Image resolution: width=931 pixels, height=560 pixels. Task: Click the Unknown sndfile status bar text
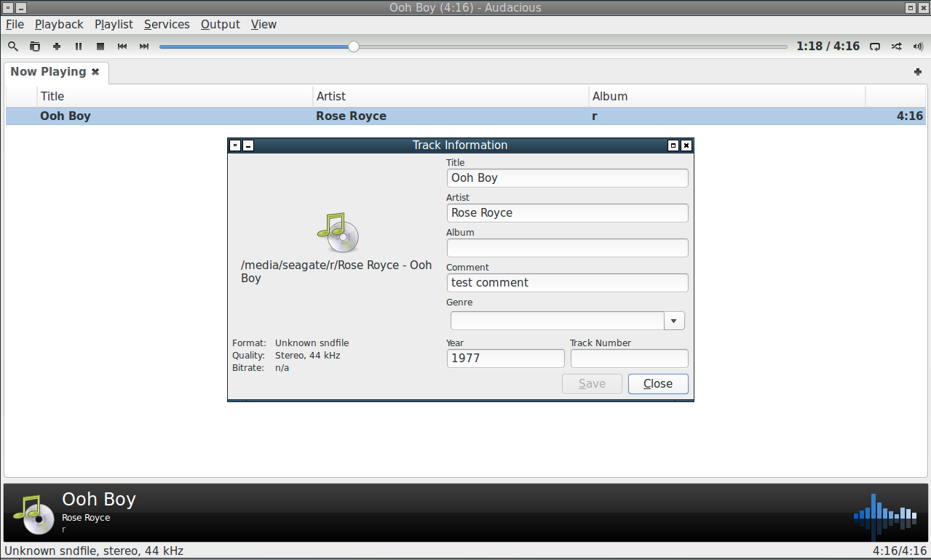tap(94, 551)
